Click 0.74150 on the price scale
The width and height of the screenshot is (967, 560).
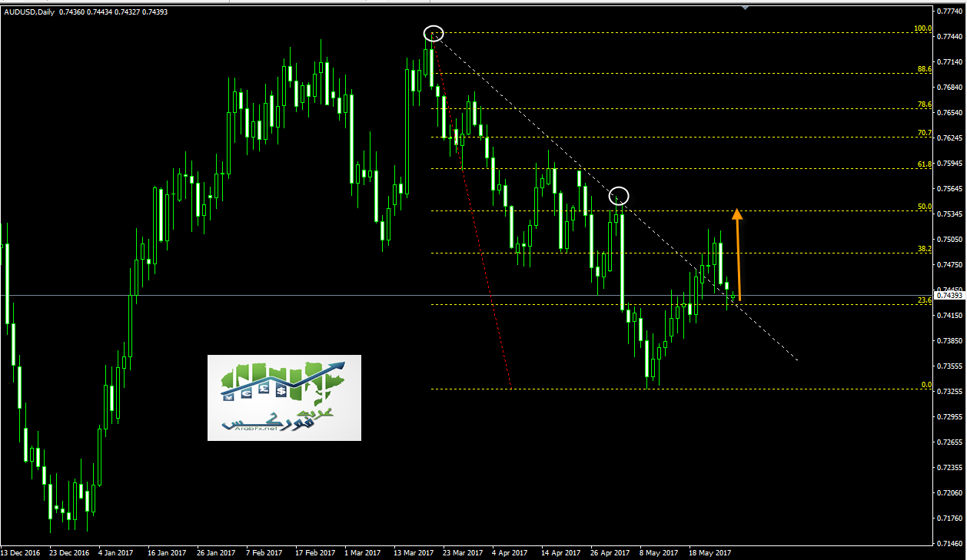point(951,316)
